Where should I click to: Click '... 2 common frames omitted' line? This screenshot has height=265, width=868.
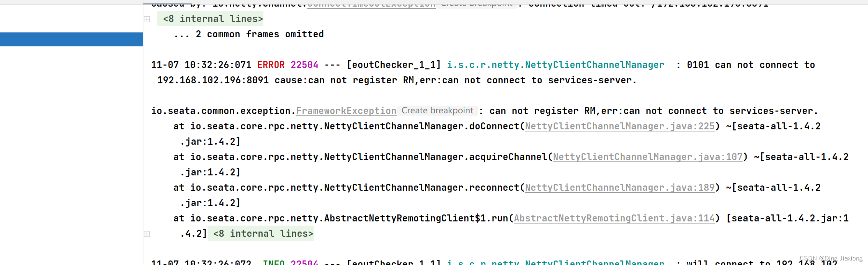[249, 34]
